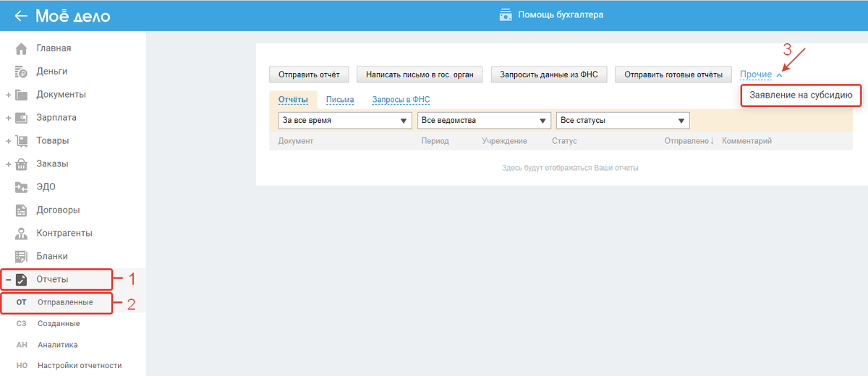Image resolution: width=868 pixels, height=376 pixels.
Task: Expand the Зарплата section plus sign
Action: (x=8, y=118)
